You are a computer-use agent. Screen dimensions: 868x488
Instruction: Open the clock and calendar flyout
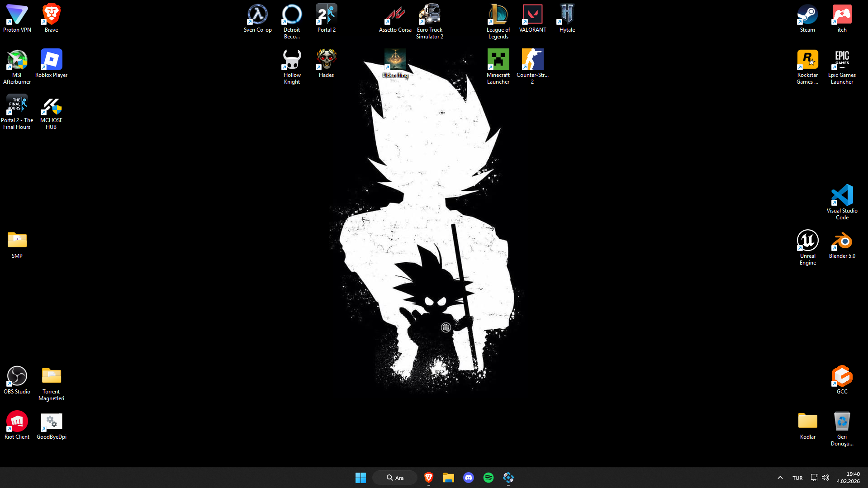848,478
